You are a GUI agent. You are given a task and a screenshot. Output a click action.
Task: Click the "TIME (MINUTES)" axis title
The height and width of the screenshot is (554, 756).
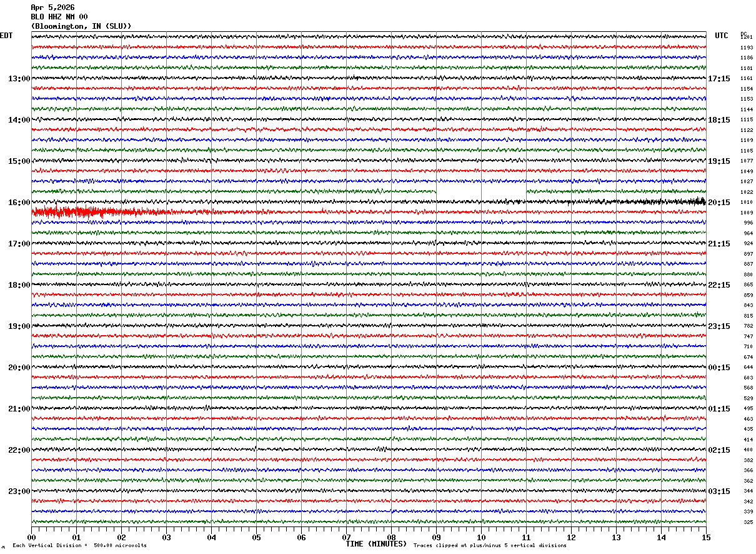coord(376,544)
